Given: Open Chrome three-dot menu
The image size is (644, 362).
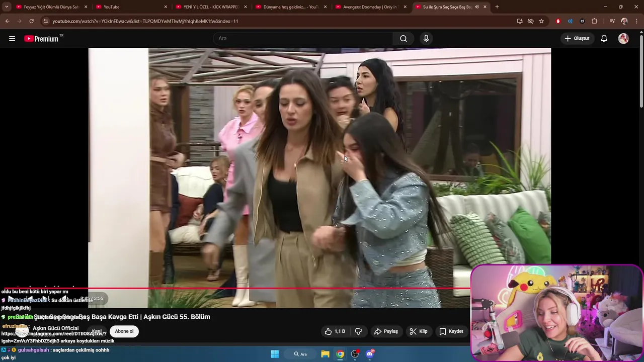Looking at the screenshot, I should pyautogui.click(x=637, y=21).
